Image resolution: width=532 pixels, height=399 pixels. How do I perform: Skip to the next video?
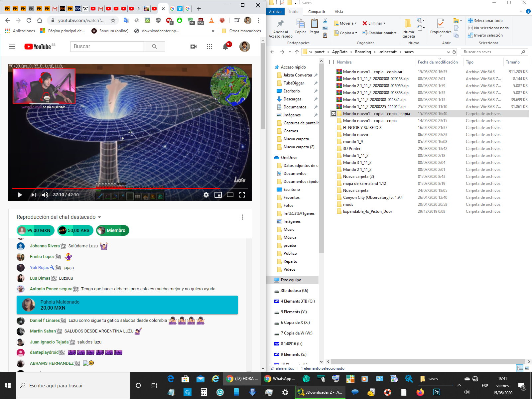pyautogui.click(x=33, y=195)
